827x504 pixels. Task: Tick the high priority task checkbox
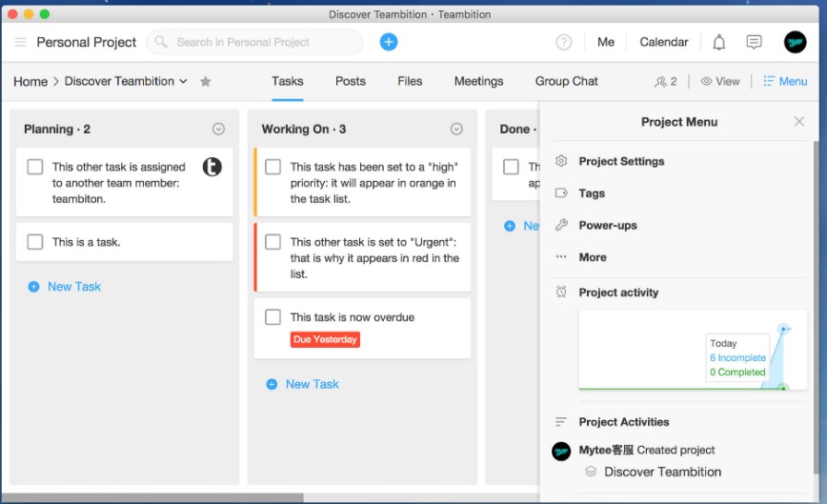273,167
